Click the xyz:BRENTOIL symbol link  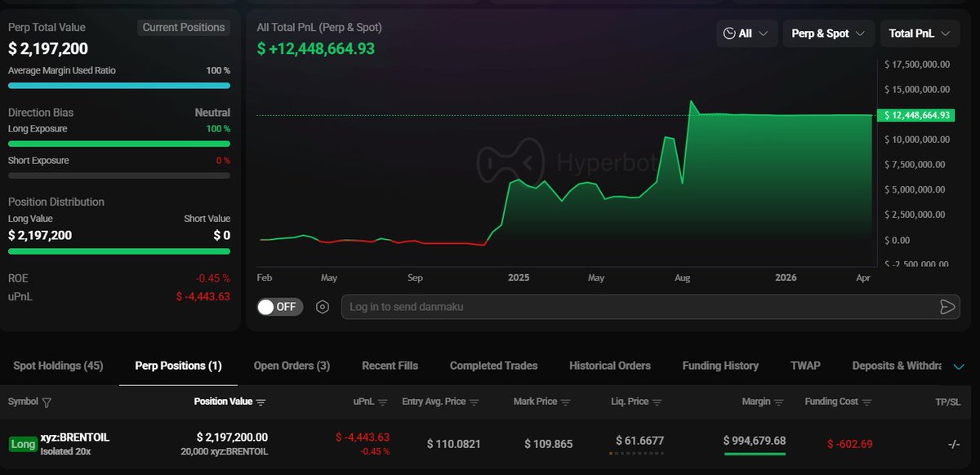click(75, 437)
